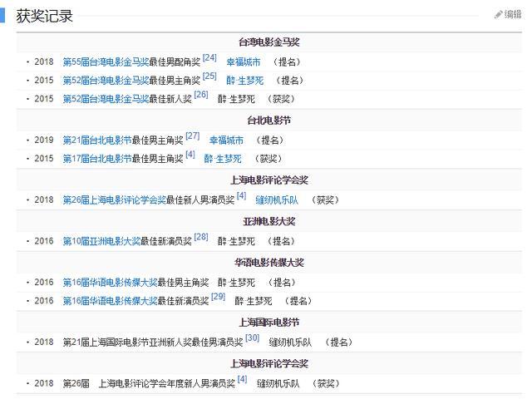
Task: Open reference [28] citation
Action: pyautogui.click(x=201, y=237)
